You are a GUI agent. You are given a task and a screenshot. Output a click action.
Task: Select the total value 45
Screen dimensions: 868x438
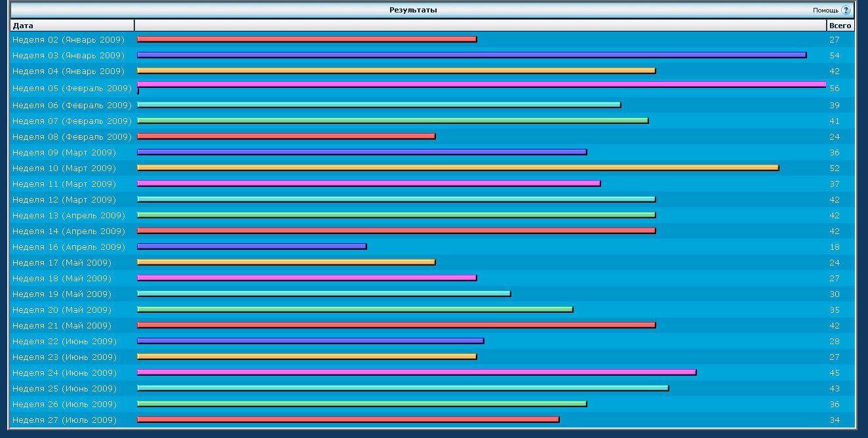click(835, 373)
